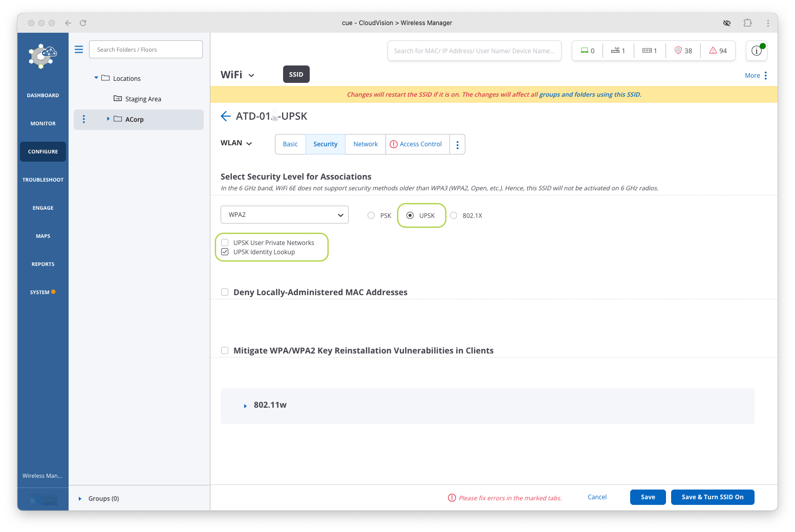795x532 pixels.
Task: Click the shield status icon showing 38
Action: [x=678, y=51]
